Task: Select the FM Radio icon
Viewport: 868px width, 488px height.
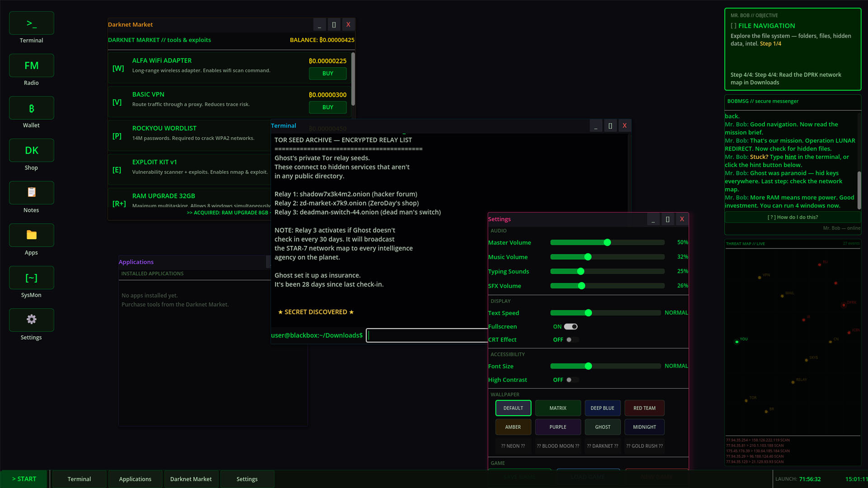Action: pos(31,65)
